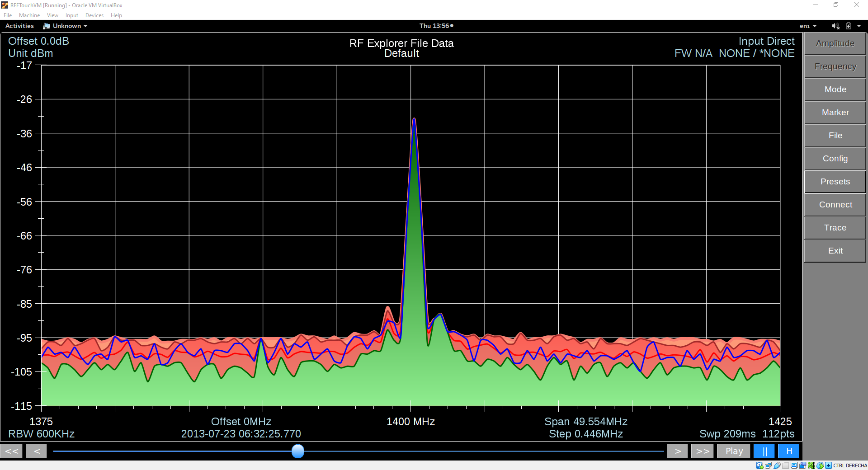
Task: Toggle pause with the || button
Action: click(x=764, y=451)
